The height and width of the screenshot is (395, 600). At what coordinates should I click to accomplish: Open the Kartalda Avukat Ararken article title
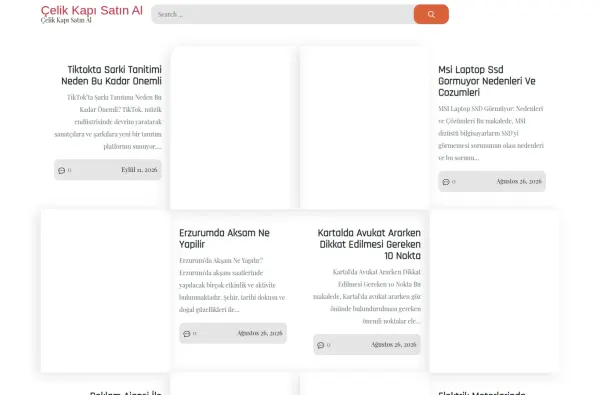tap(369, 244)
